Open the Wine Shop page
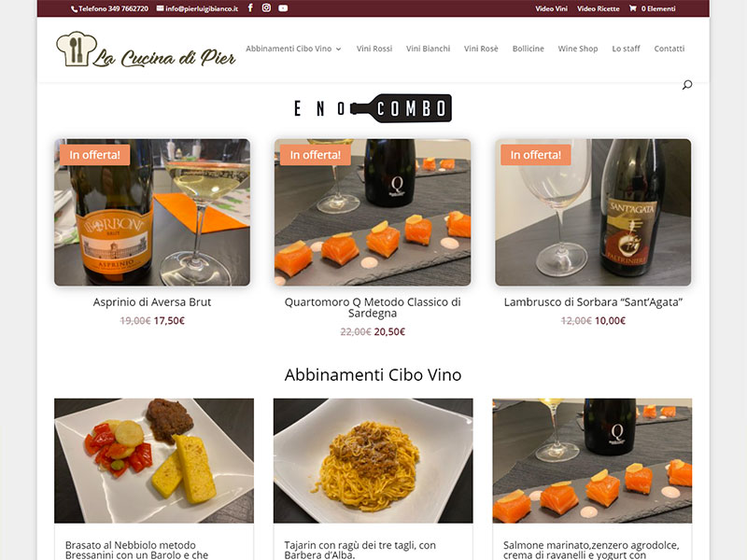 click(x=578, y=49)
